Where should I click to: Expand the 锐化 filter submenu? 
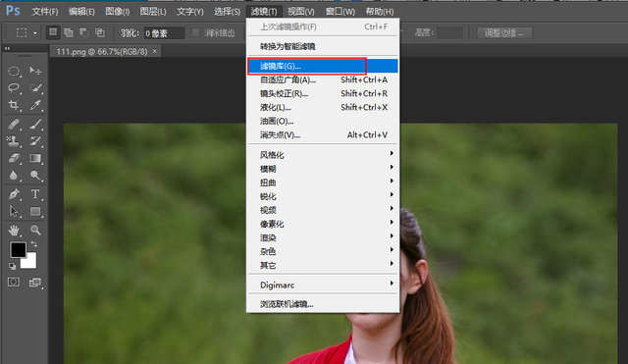pos(323,196)
